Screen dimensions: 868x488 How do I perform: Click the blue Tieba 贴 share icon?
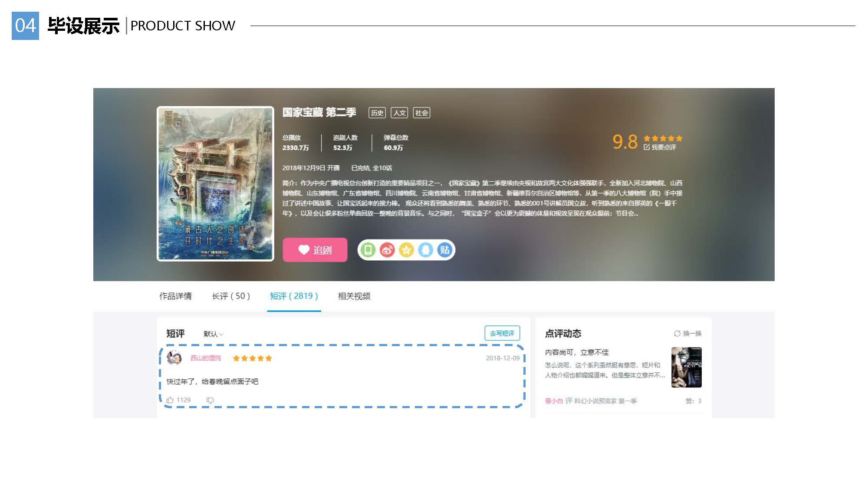(444, 250)
